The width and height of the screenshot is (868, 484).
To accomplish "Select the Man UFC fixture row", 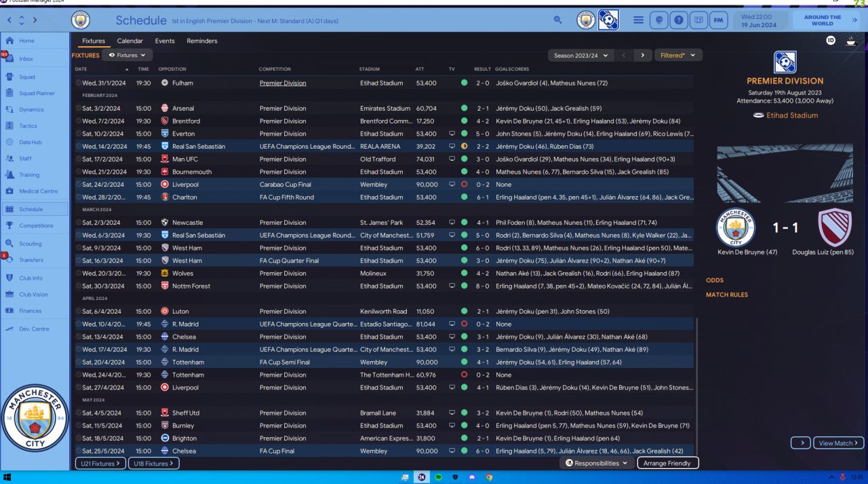I will click(x=384, y=159).
